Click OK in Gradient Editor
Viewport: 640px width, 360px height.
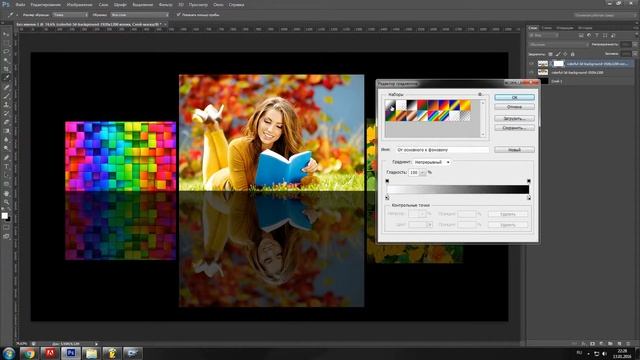[x=514, y=98]
